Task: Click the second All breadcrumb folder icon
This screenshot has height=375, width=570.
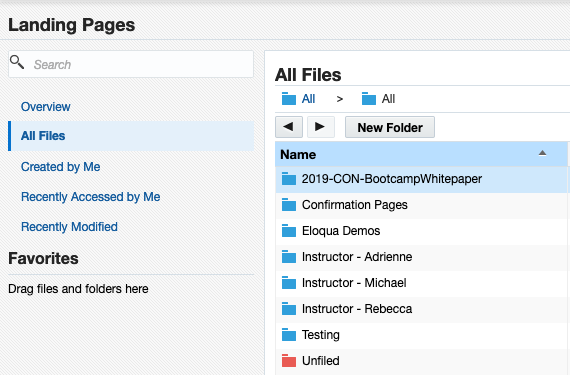Action: click(369, 98)
